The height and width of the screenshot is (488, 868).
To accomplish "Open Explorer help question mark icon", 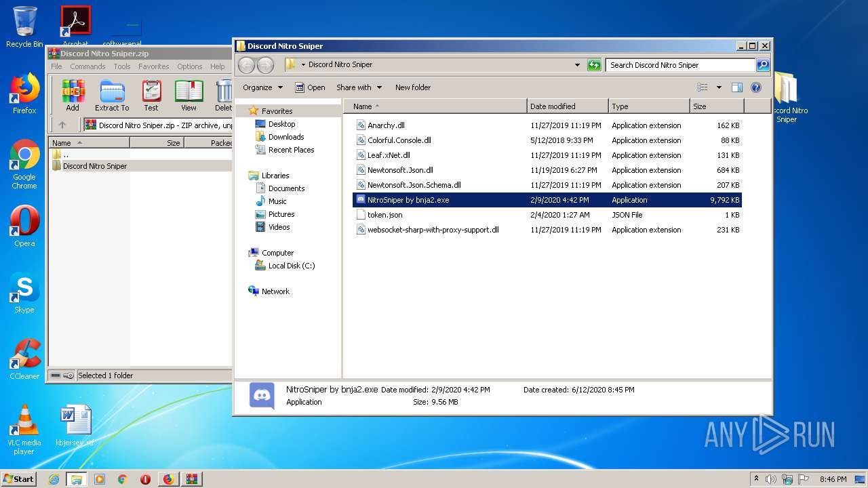I will 756,87.
